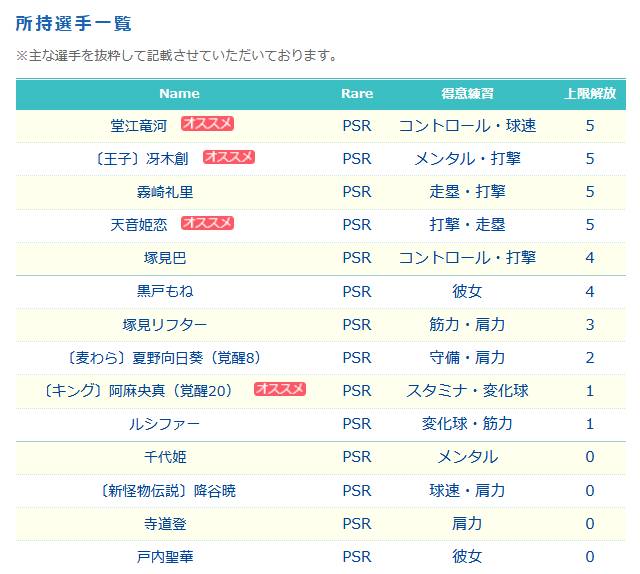Click 〔新怪物伝説〕降谷暁 entry
This screenshot has height=574, width=640.
[x=168, y=491]
